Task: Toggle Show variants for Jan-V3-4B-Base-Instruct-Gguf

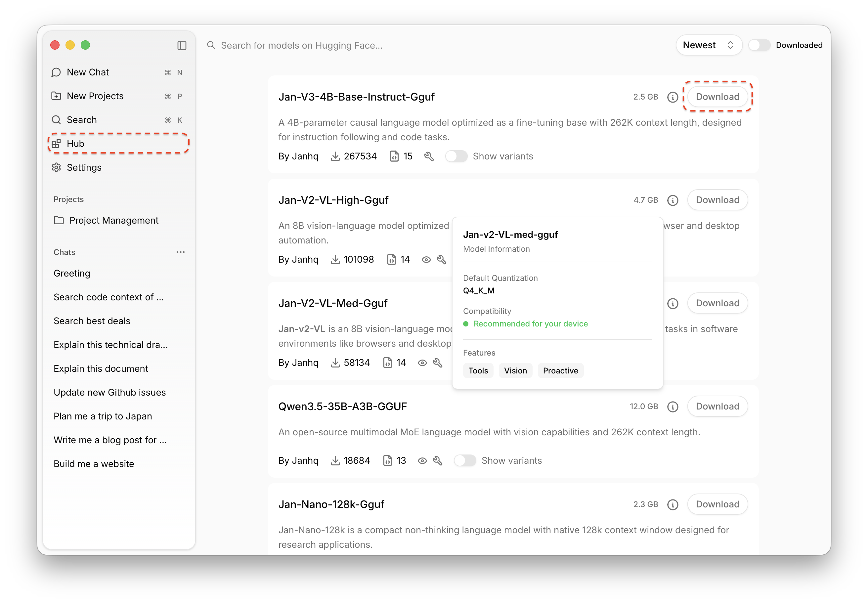Action: click(x=456, y=156)
